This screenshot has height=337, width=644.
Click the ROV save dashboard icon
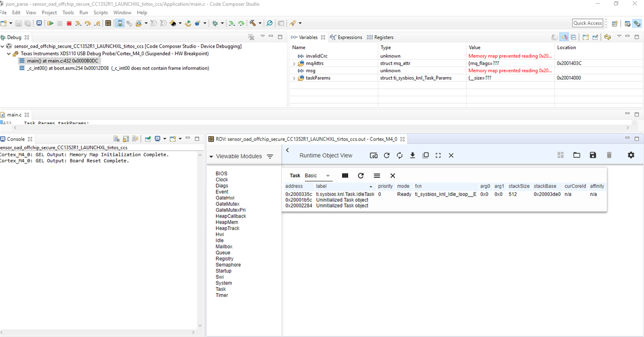[593, 155]
